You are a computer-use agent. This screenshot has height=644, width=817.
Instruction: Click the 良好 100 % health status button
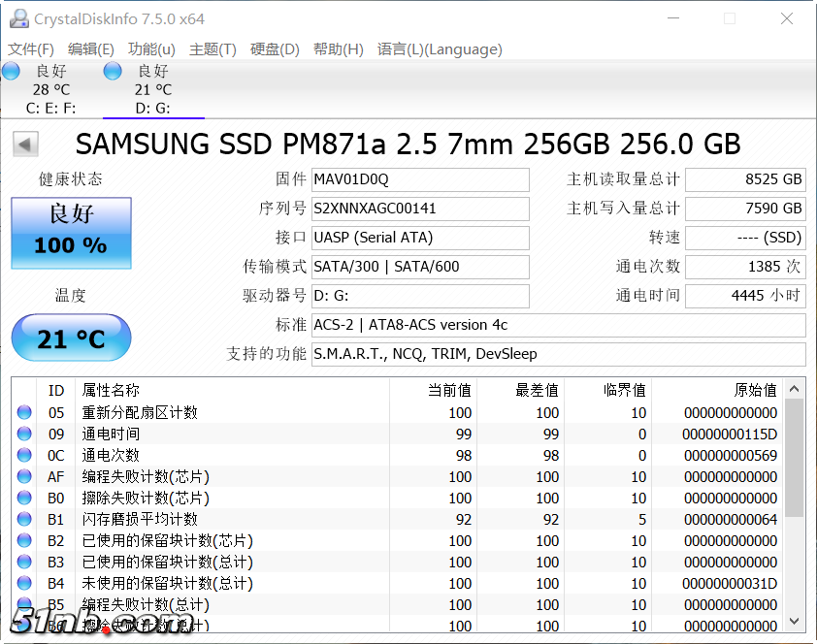click(x=71, y=233)
